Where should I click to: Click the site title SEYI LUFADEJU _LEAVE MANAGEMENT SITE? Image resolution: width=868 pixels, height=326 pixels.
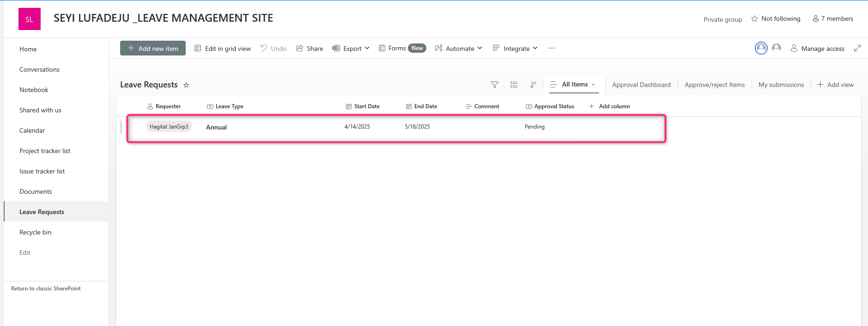(x=163, y=18)
